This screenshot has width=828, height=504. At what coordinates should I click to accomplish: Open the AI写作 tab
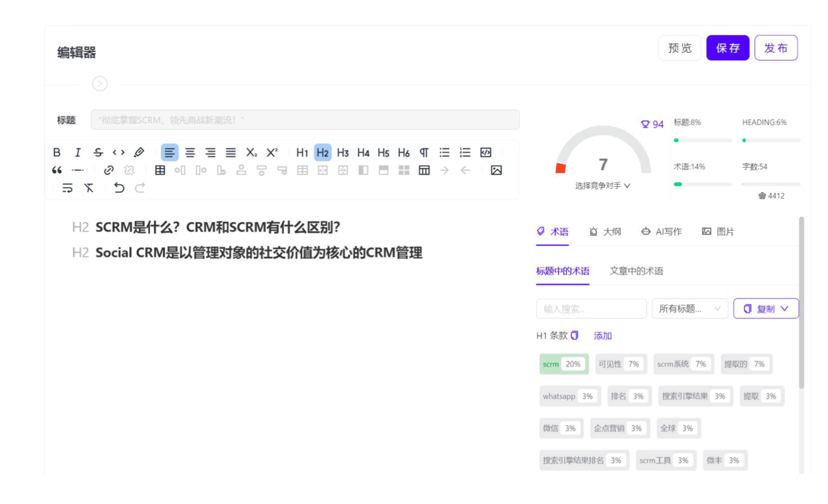[661, 231]
